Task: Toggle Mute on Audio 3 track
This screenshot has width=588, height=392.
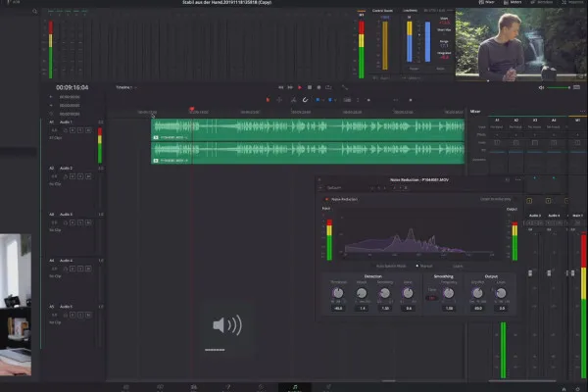Action: click(88, 222)
